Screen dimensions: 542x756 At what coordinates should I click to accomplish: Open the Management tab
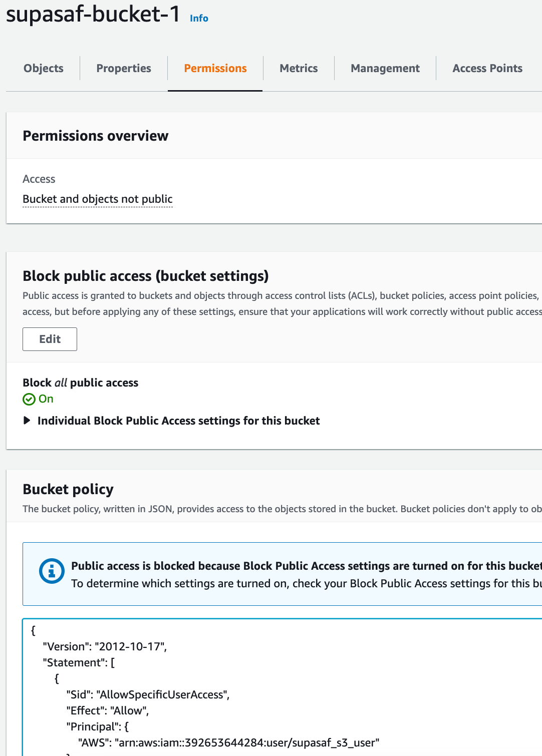click(x=385, y=68)
